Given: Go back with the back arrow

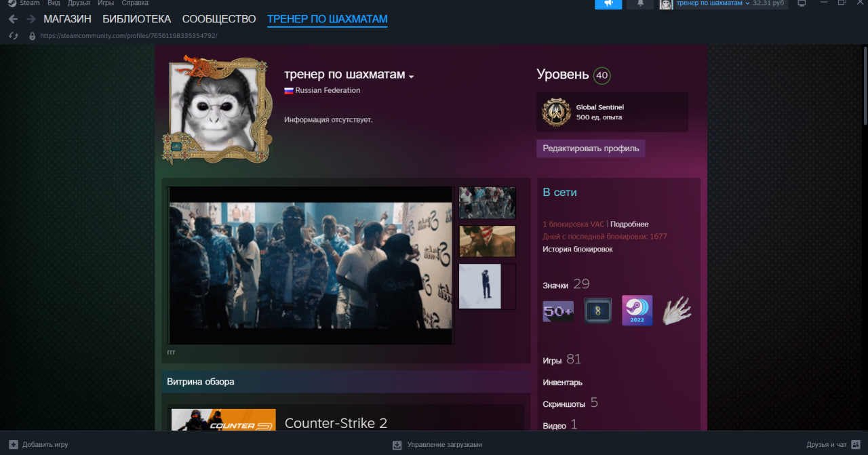Looking at the screenshot, I should tap(13, 19).
